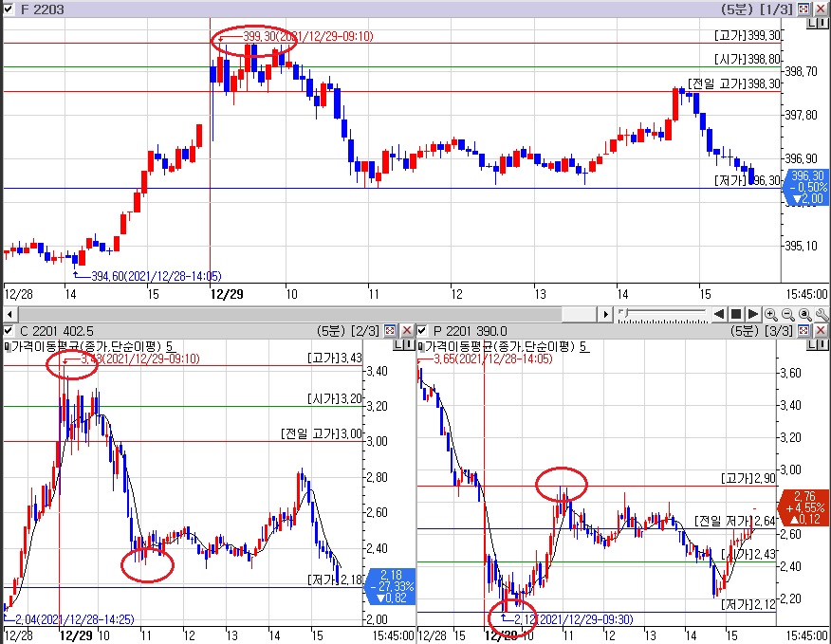
Task: Close the F 2203 chart pane
Action: click(x=820, y=9)
